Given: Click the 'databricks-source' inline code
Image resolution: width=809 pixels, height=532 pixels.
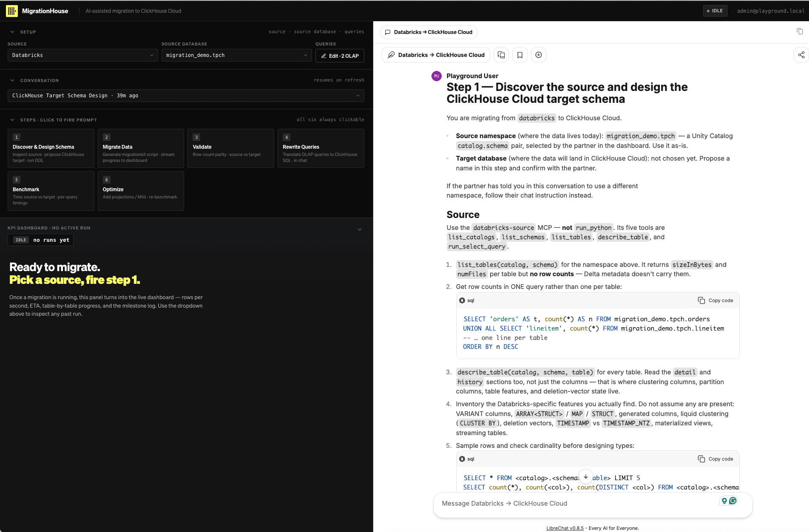Looking at the screenshot, I should point(503,228).
